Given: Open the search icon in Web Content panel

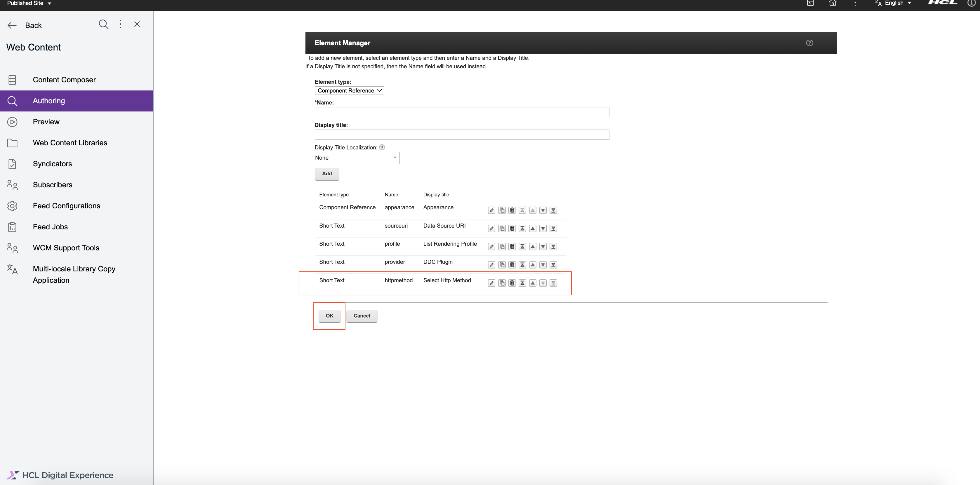Looking at the screenshot, I should coord(103,24).
